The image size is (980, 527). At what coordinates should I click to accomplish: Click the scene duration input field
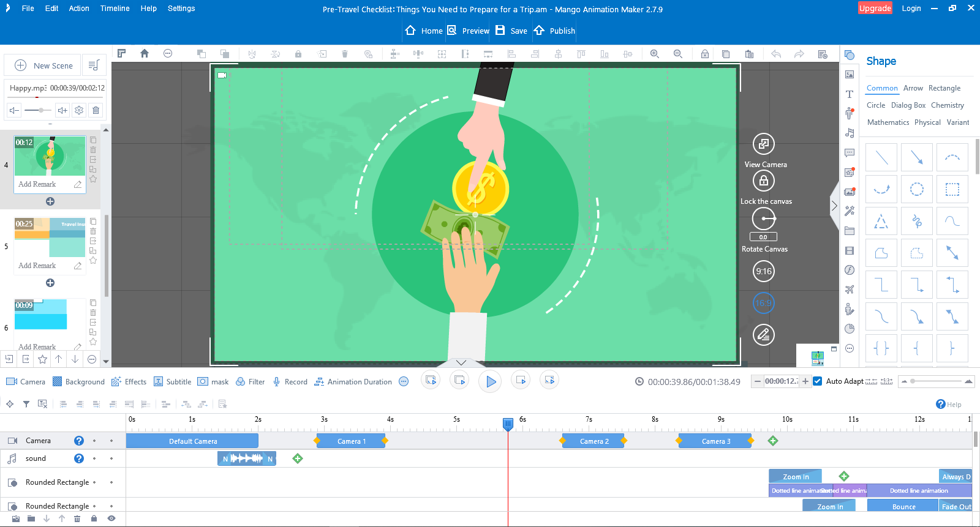782,381
